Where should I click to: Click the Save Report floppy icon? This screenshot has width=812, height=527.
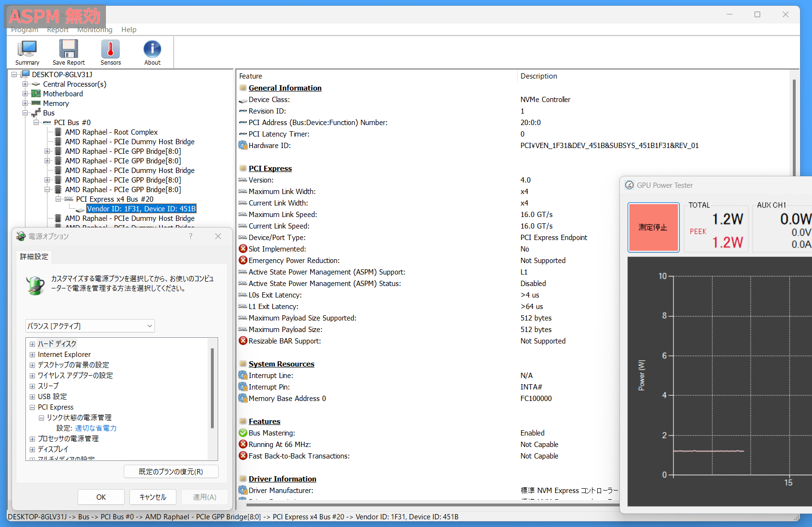69,53
